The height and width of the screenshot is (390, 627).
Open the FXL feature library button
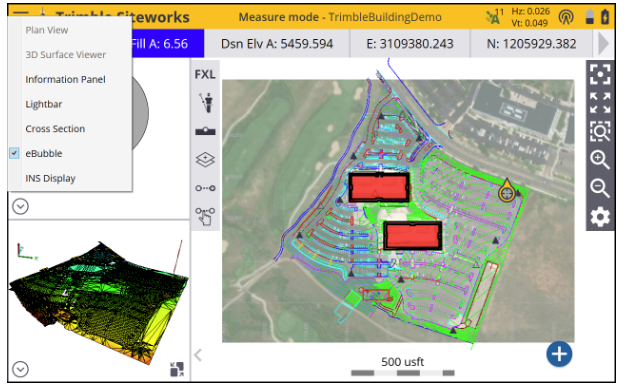tap(205, 74)
